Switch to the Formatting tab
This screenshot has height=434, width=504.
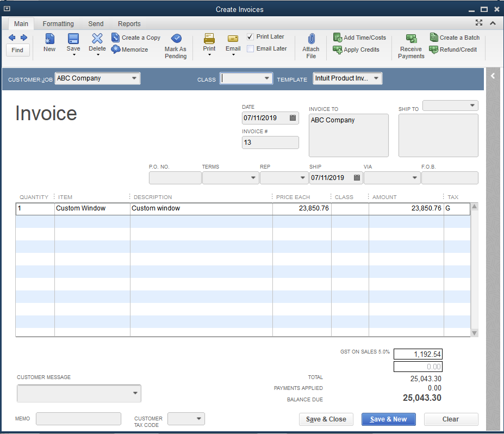58,23
